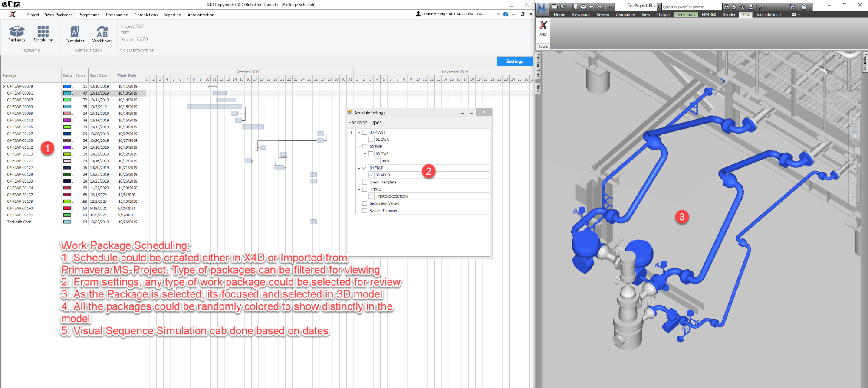
Task: Click the Schedule Settings window icon
Action: (350, 112)
